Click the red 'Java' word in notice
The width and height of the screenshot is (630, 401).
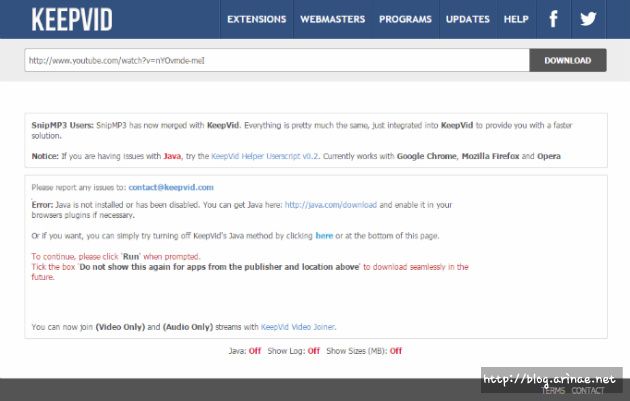172,156
